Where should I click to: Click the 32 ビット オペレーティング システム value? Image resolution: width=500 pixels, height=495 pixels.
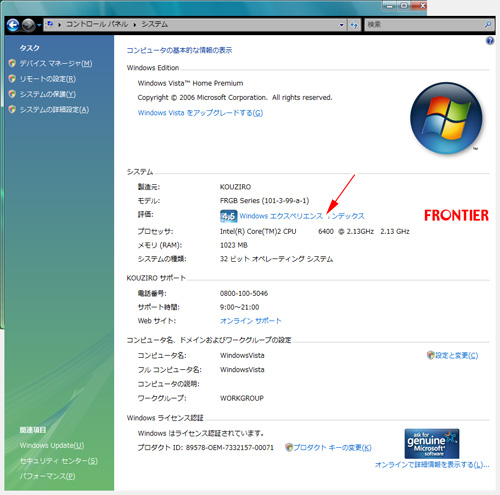(276, 259)
